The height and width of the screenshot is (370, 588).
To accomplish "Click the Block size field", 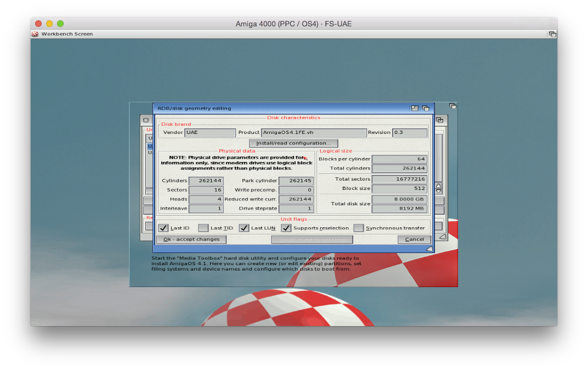I will (399, 189).
